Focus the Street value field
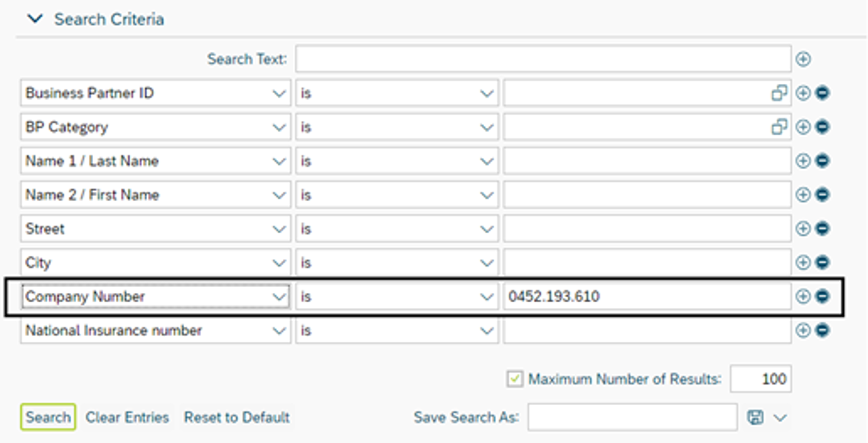Screen dimensions: 868x443 click(x=647, y=228)
